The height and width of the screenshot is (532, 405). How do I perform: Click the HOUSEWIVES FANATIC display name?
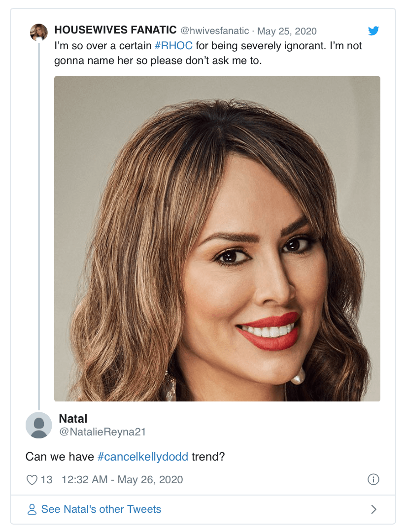pos(115,31)
